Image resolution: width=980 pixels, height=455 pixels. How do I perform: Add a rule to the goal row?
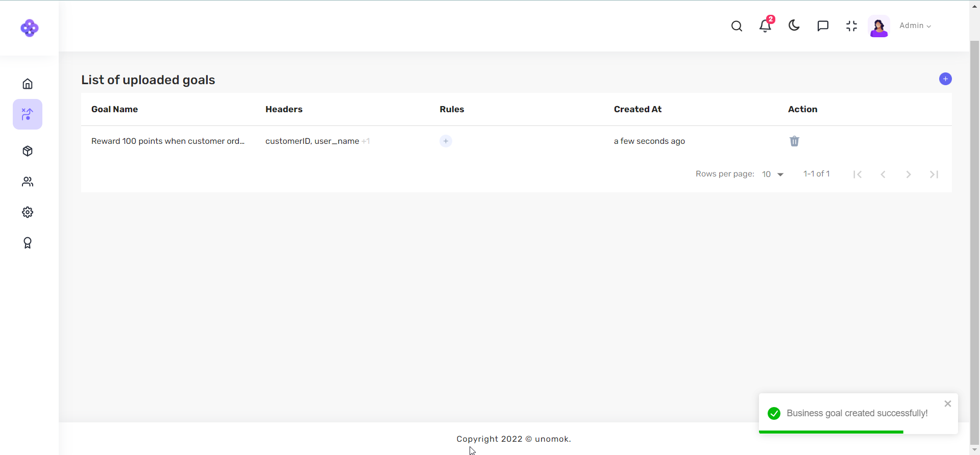[x=446, y=141]
